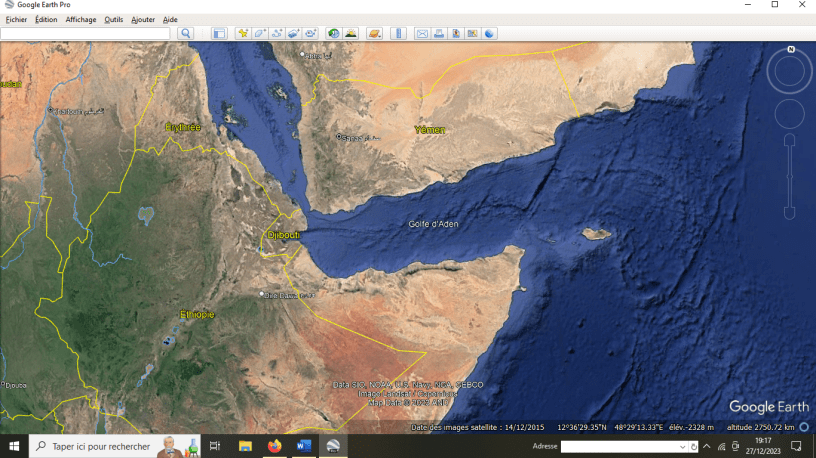Screen dimensions: 816x458
Task: Toggle sunlight across the landscape
Action: [x=351, y=33]
